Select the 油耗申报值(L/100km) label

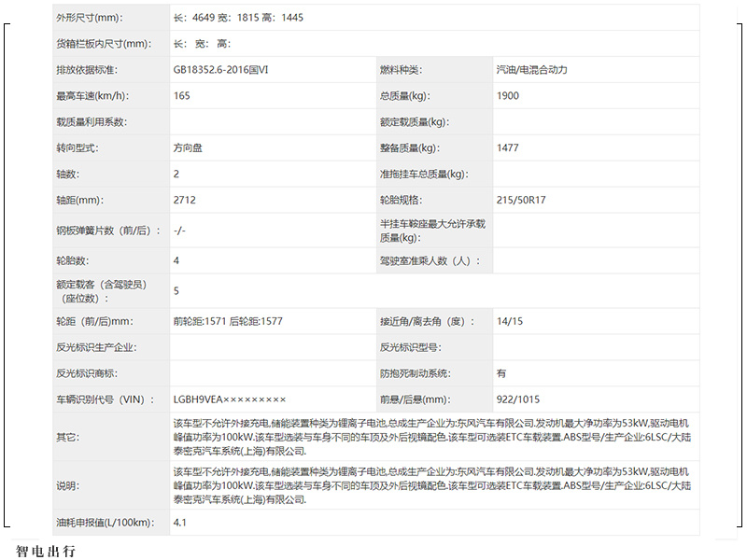coord(106,523)
